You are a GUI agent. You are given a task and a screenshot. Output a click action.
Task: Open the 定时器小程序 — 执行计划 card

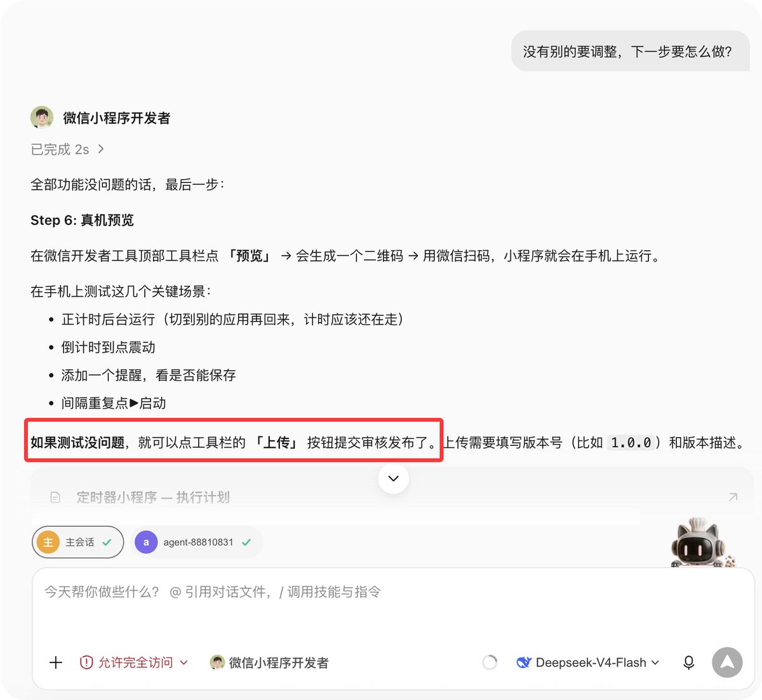point(392,497)
